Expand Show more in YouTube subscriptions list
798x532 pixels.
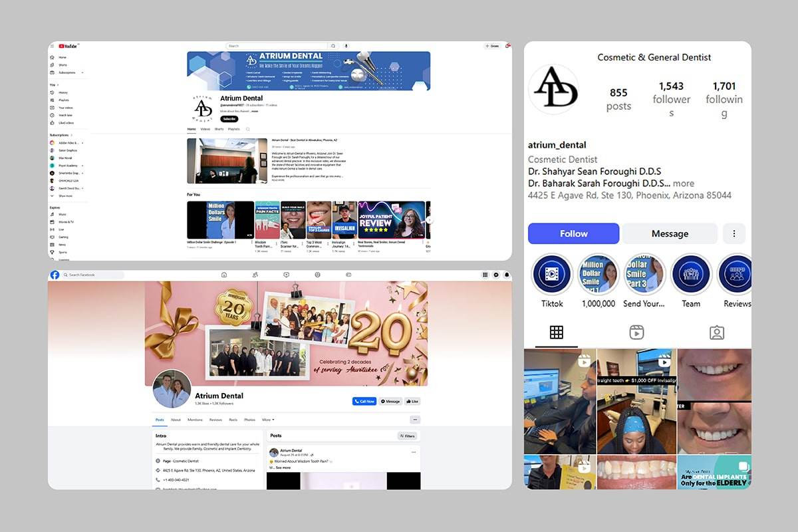[x=65, y=196]
